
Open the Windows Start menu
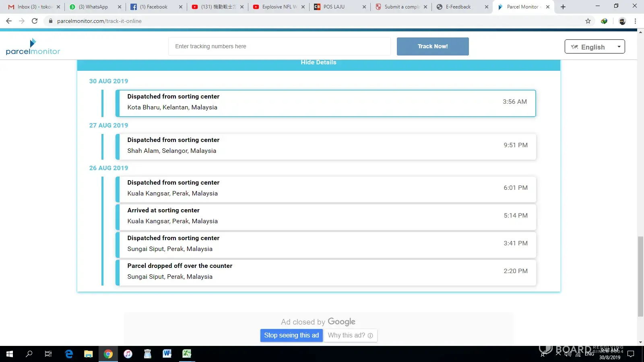pos(10,354)
